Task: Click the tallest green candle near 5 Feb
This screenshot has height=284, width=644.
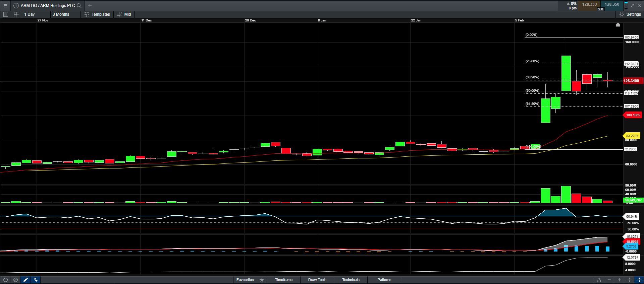Action: (566, 73)
